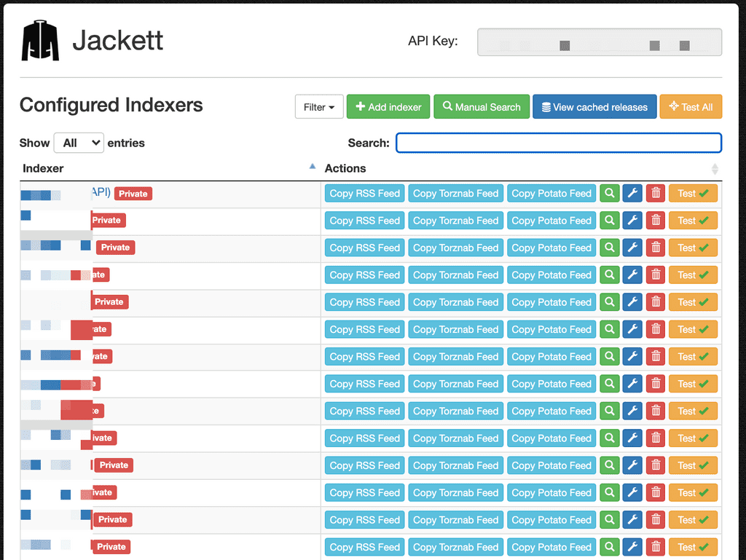Click the red trash delete icon in the first indexer row
Screen dimensions: 746x560
click(x=656, y=193)
